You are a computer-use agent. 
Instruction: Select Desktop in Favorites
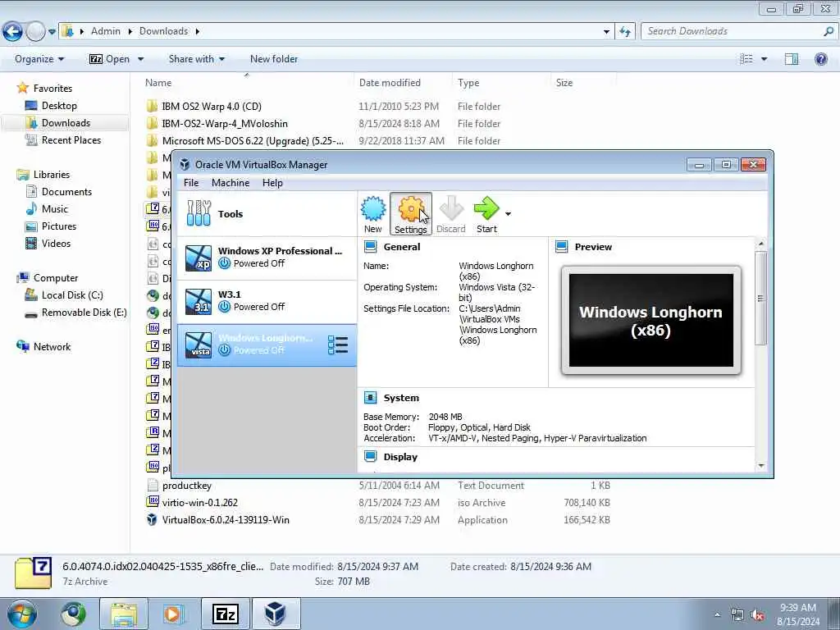pos(59,106)
